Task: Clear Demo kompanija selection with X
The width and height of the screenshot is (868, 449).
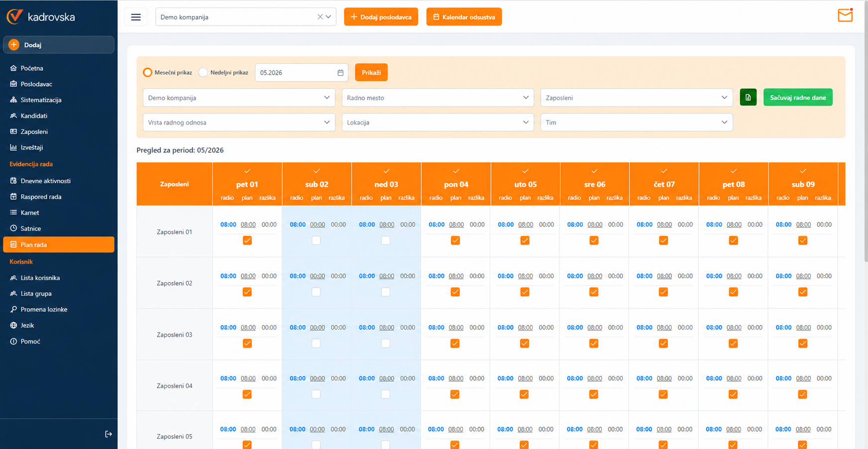Action: point(320,17)
